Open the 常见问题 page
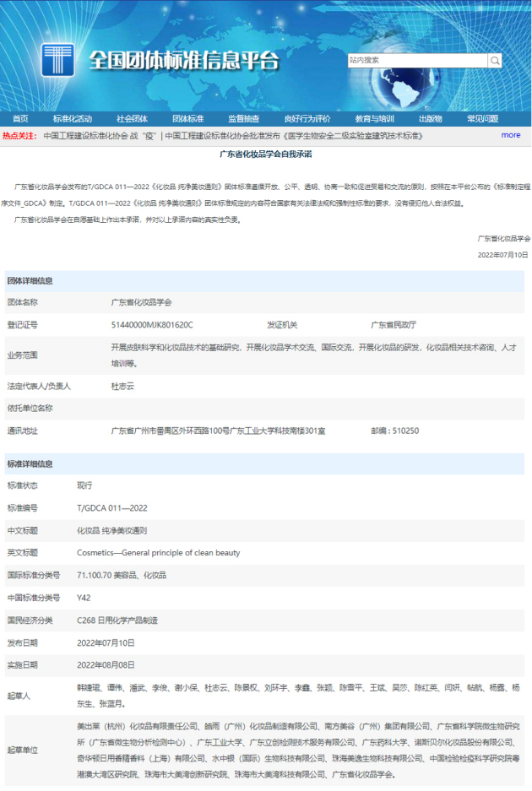 pos(482,118)
